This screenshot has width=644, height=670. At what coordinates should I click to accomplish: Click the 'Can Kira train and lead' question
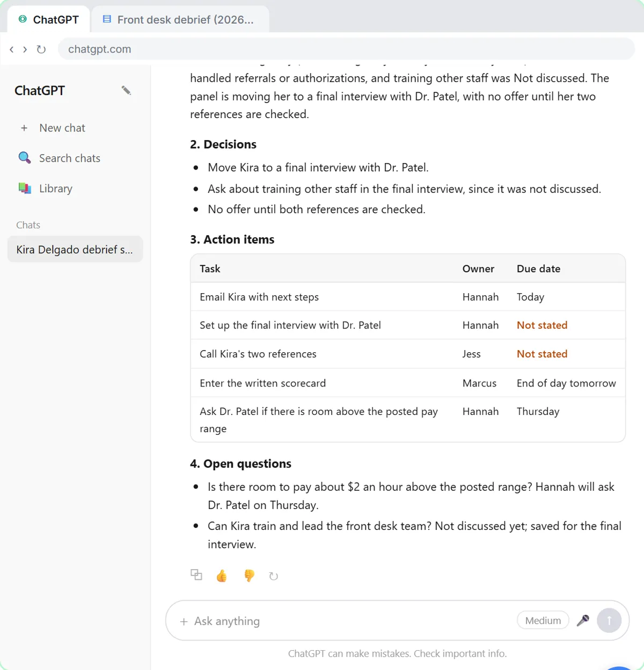(x=414, y=535)
